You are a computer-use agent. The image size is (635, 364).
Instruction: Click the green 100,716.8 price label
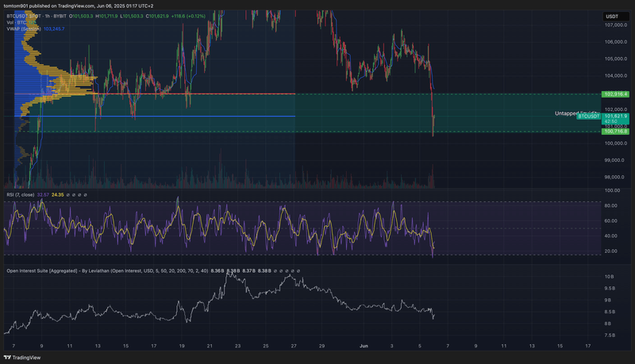[x=616, y=132]
